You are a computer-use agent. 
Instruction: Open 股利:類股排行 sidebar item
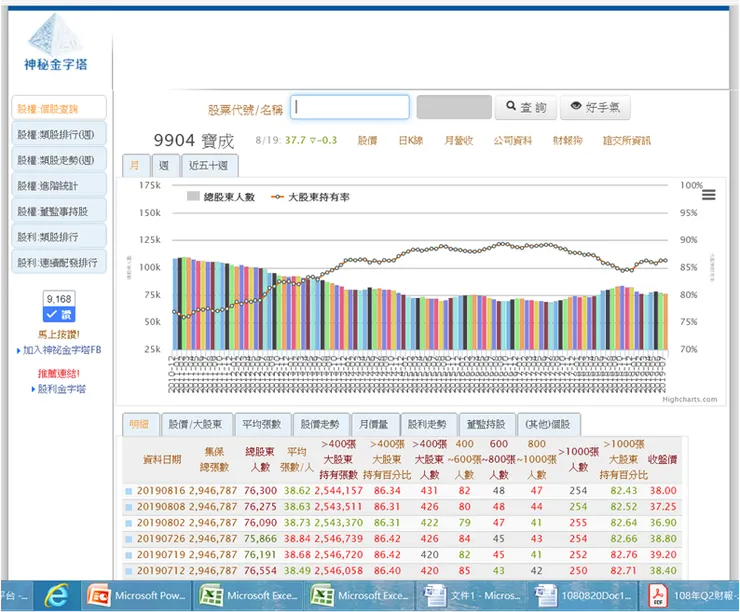tap(59, 236)
